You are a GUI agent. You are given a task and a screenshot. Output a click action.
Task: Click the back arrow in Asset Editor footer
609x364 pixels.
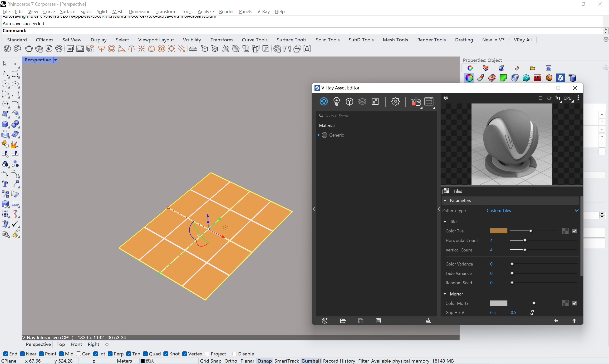pyautogui.click(x=556, y=321)
